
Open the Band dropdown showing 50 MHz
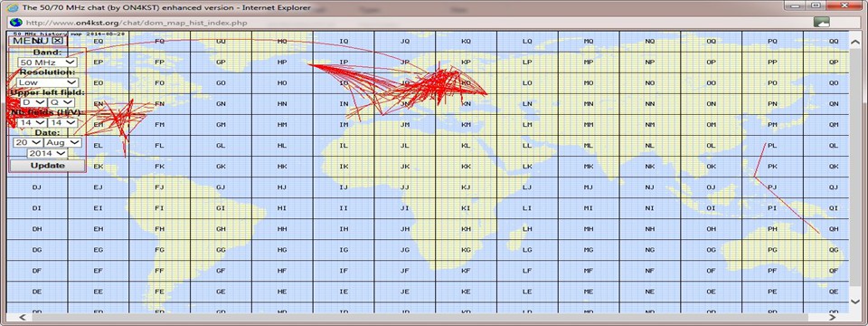(x=47, y=62)
